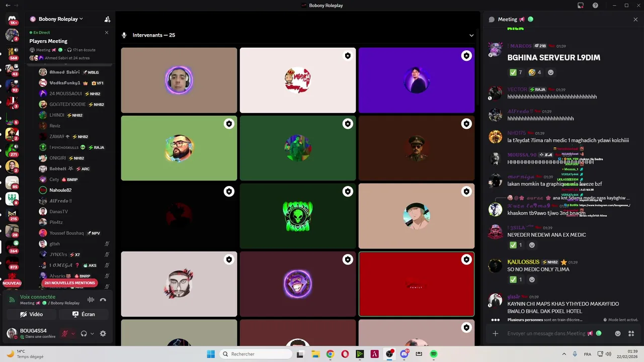The height and width of the screenshot is (362, 644).
Task: Toggle the laughing emoji reaction with count 4
Action: tap(535, 72)
